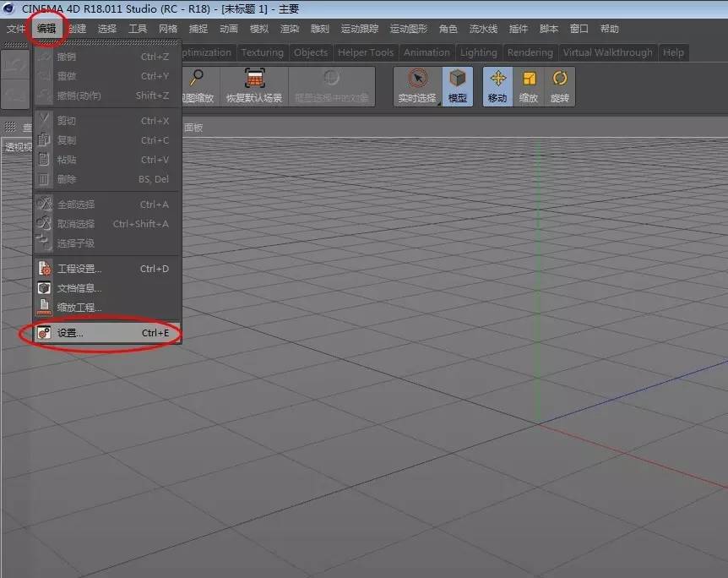Open the 面板 viewport menu
The image size is (728, 578).
point(193,128)
